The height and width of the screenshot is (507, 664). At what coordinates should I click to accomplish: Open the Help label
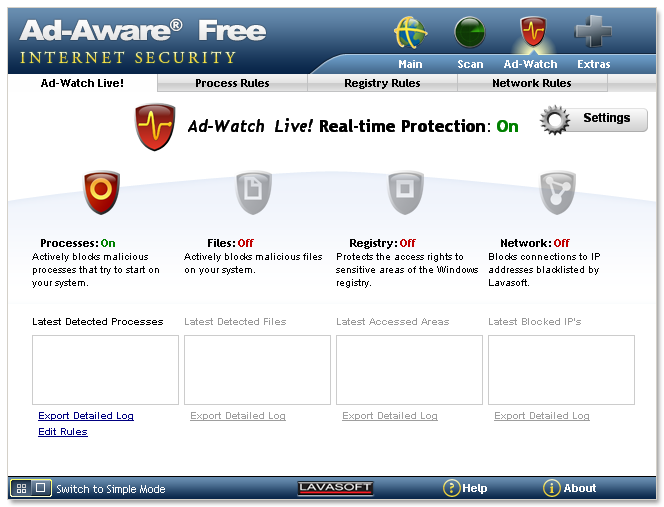coord(475,488)
